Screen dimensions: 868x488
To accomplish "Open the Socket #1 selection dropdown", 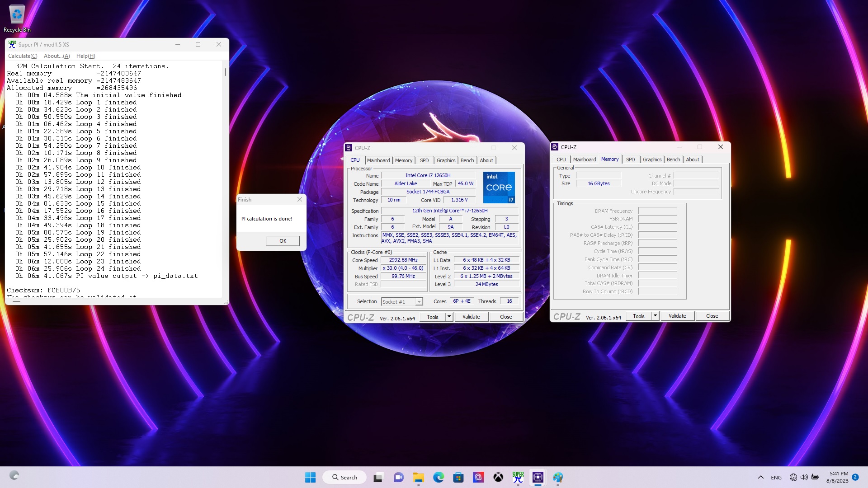I will pos(402,301).
